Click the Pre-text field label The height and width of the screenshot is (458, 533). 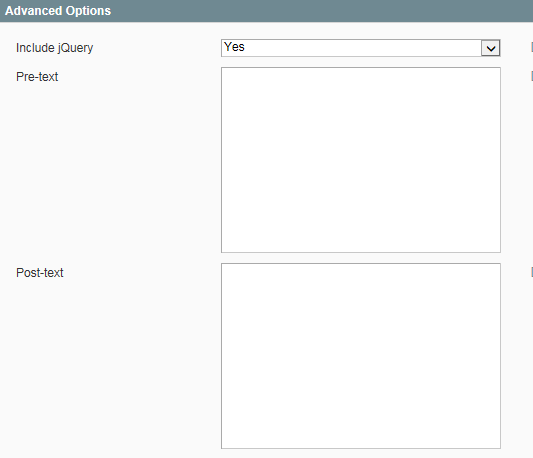point(37,77)
